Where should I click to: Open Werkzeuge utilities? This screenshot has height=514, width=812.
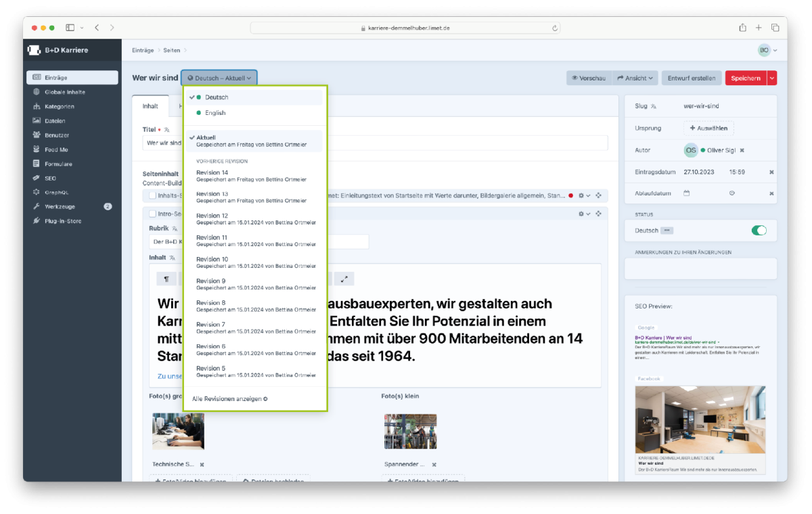(72, 206)
